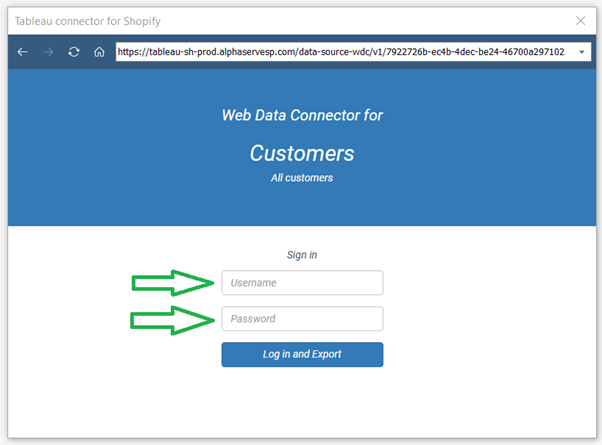Screen dimensions: 602x445
Task: Focus the URL address bar field
Action: 353,51
